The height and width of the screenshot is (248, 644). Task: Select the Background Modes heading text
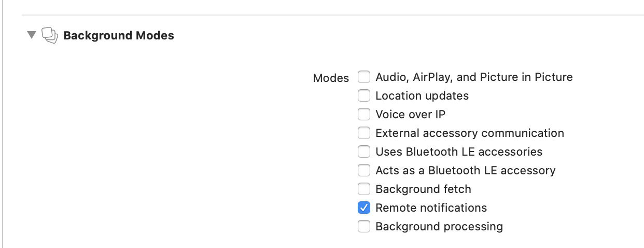tap(119, 36)
